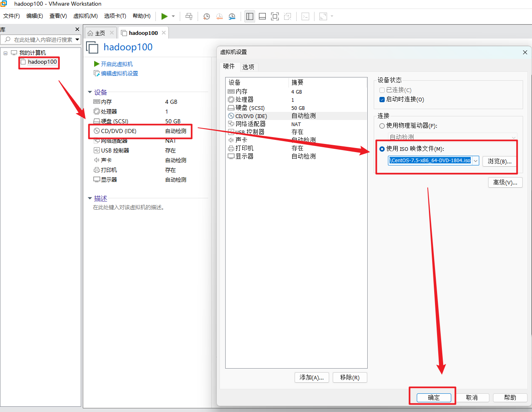Image resolution: width=532 pixels, height=412 pixels.
Task: Close the hadoop100 tab
Action: click(x=164, y=33)
